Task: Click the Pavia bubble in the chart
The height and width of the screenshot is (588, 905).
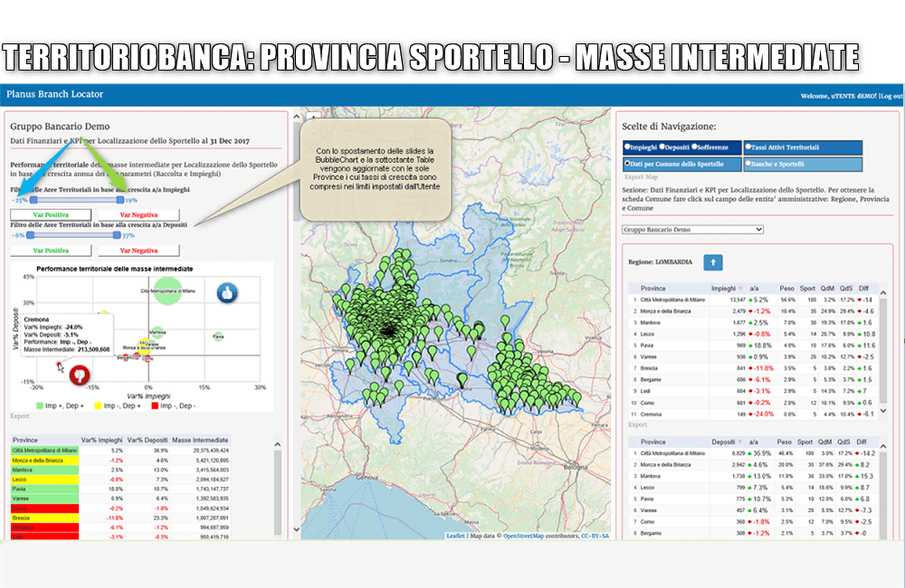Action: point(218,336)
